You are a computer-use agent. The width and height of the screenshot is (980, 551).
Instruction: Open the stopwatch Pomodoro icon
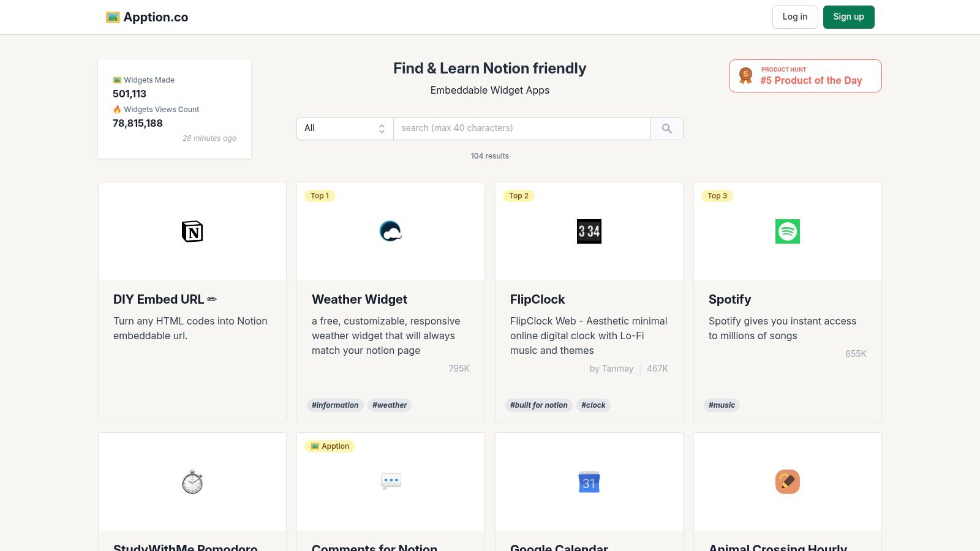coord(192,482)
